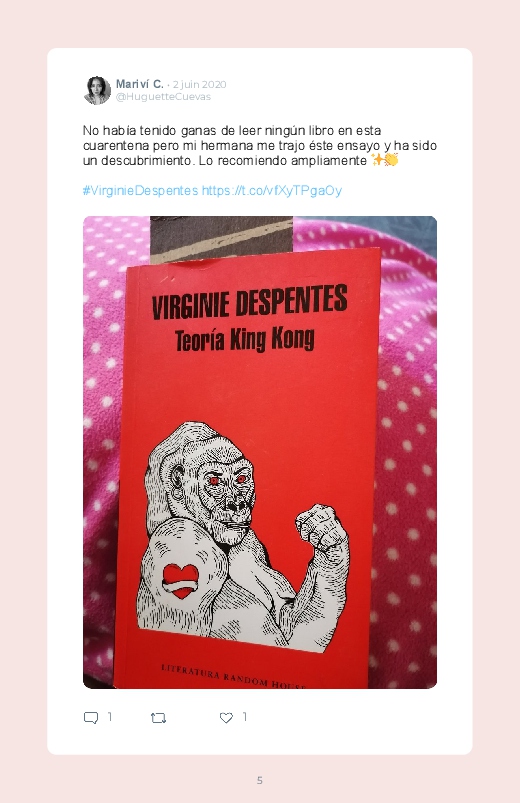Open the #VirginieDespentes hashtag
Image resolution: width=520 pixels, height=803 pixels.
click(140, 191)
